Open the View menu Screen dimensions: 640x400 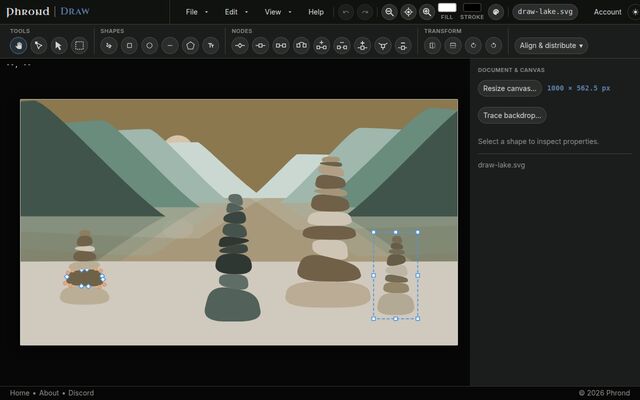278,12
